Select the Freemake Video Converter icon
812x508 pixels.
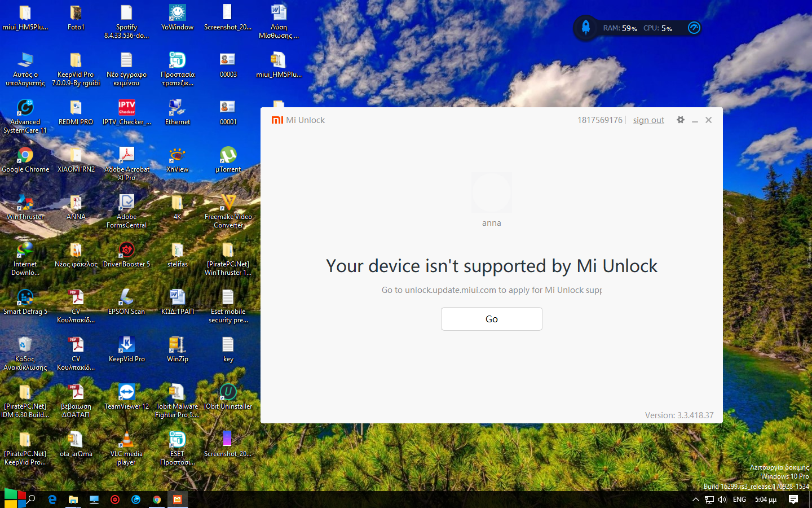pyautogui.click(x=228, y=211)
